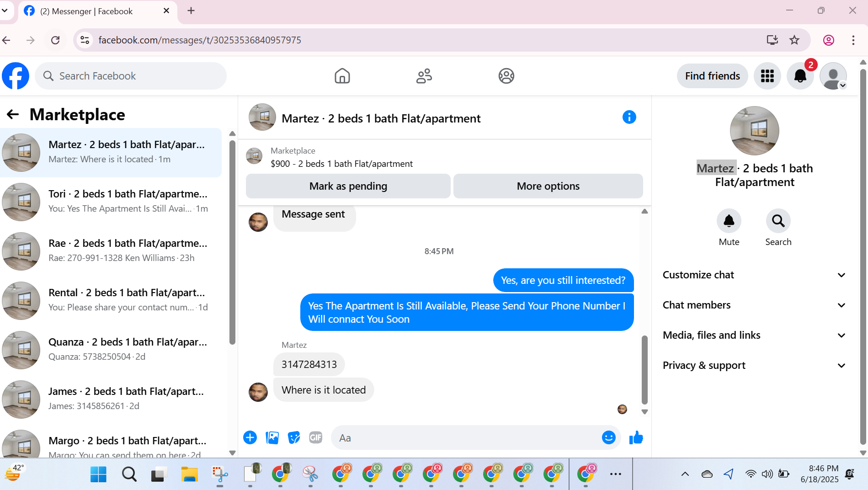Focus the Aa message input field
868x490 pixels.
pos(466,438)
